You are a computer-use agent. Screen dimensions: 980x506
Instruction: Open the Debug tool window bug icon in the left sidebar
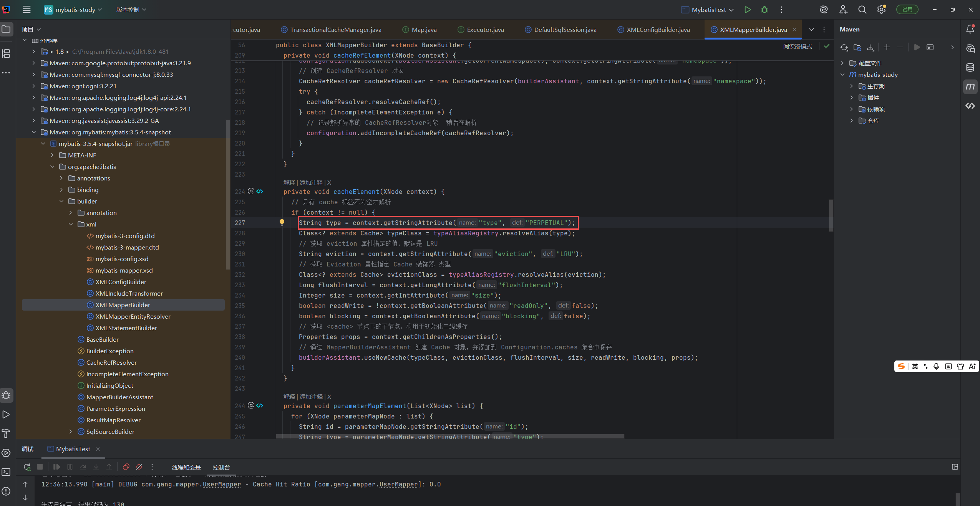tap(6, 395)
